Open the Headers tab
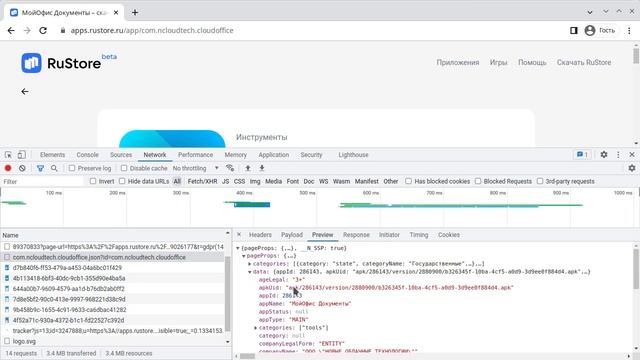This screenshot has height=360, width=640. coord(260,235)
